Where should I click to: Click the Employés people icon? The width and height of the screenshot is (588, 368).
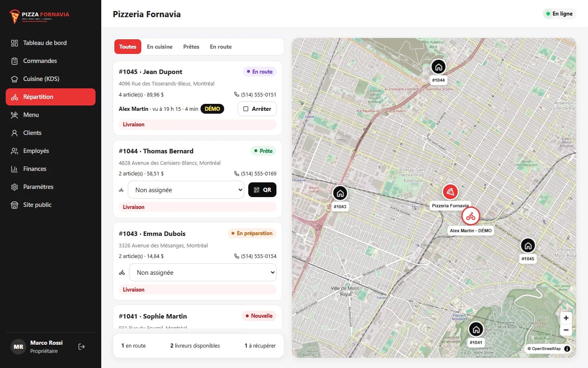pyautogui.click(x=14, y=151)
